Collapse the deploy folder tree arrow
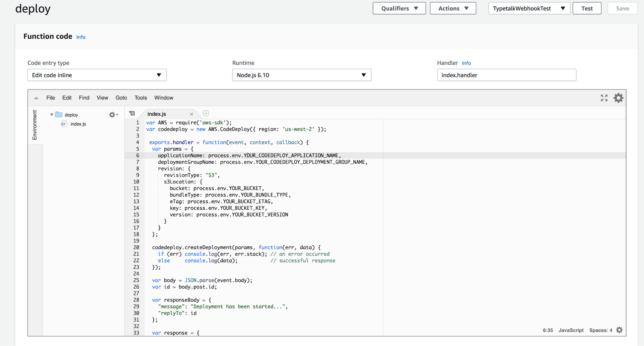 click(x=52, y=115)
